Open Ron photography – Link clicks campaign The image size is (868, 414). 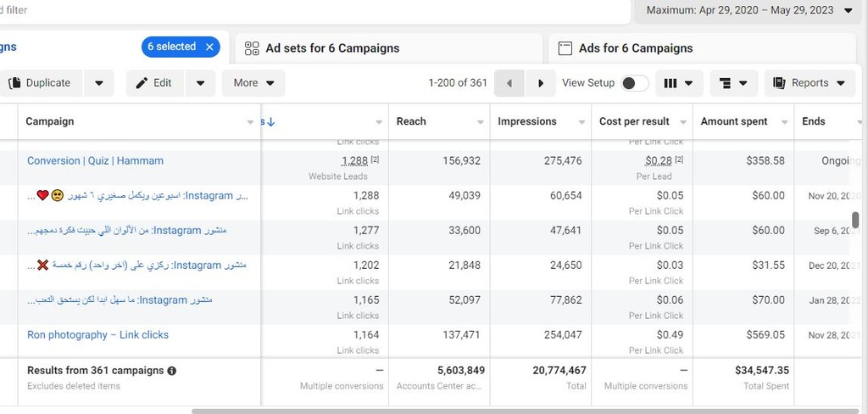(97, 335)
